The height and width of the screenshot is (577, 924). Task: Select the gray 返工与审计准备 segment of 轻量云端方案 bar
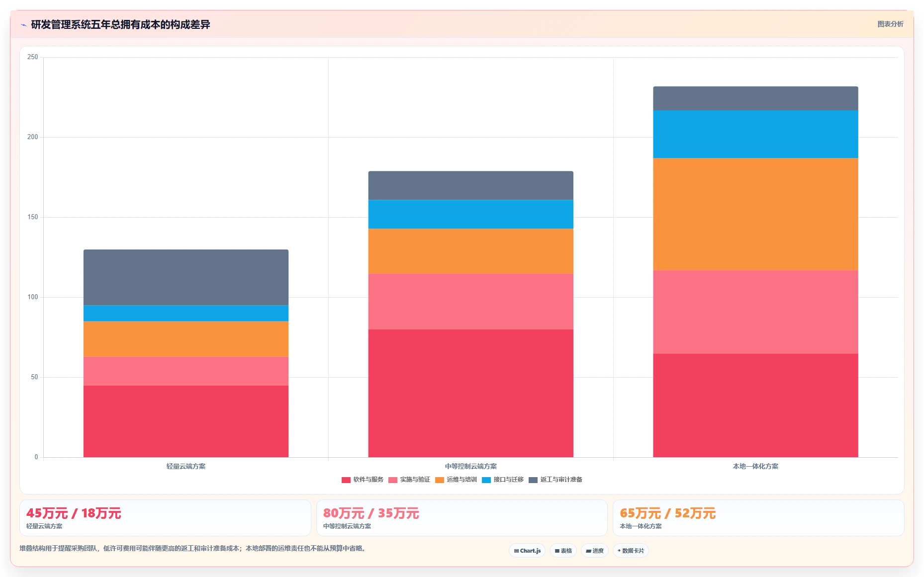(x=186, y=277)
